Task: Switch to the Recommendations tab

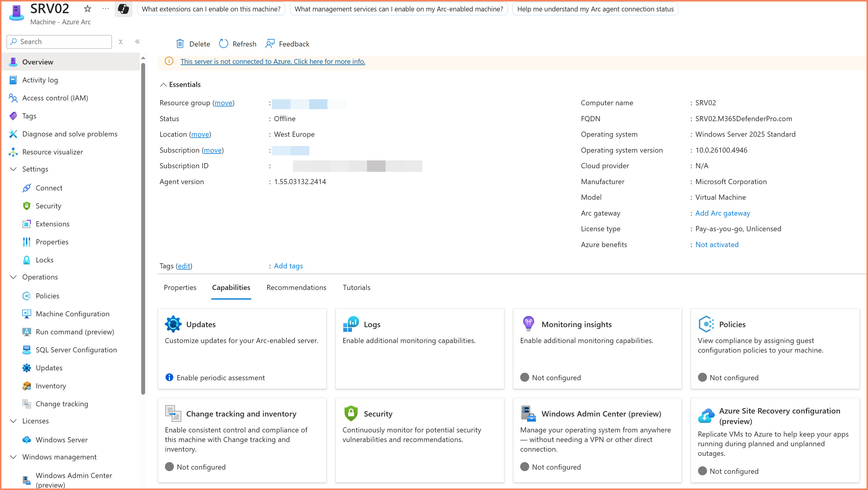Action: (x=296, y=288)
